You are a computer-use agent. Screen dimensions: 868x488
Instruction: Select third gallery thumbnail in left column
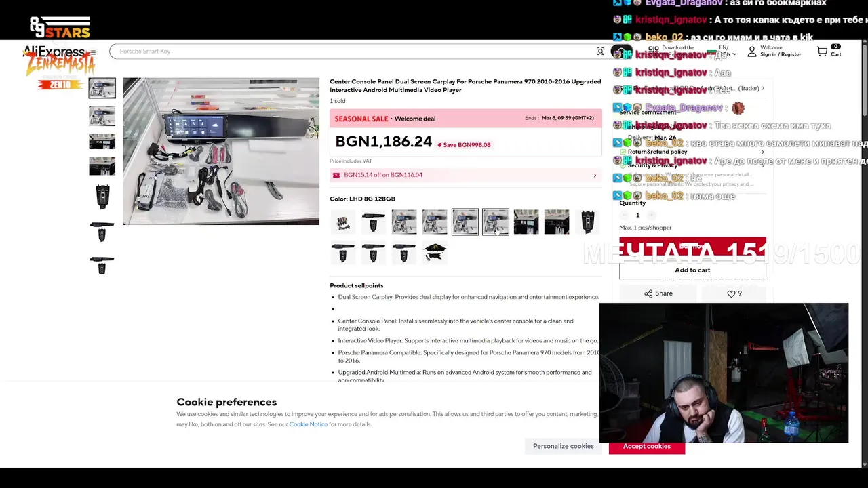[102, 141]
